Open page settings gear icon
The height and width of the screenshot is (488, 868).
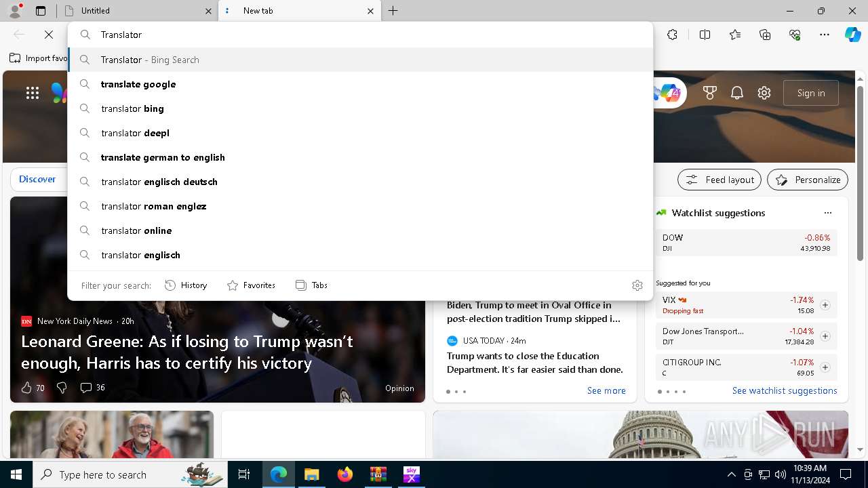click(764, 94)
